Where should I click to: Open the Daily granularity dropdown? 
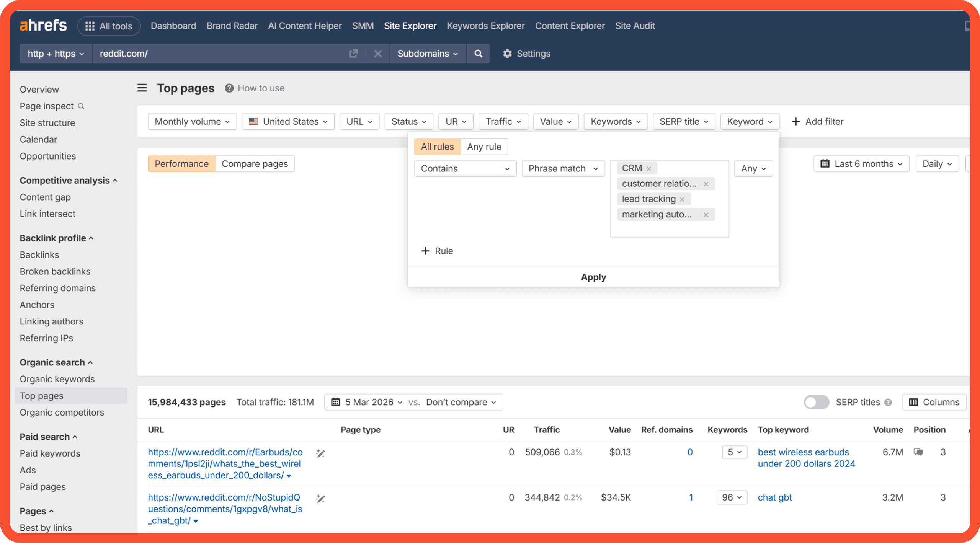[937, 164]
